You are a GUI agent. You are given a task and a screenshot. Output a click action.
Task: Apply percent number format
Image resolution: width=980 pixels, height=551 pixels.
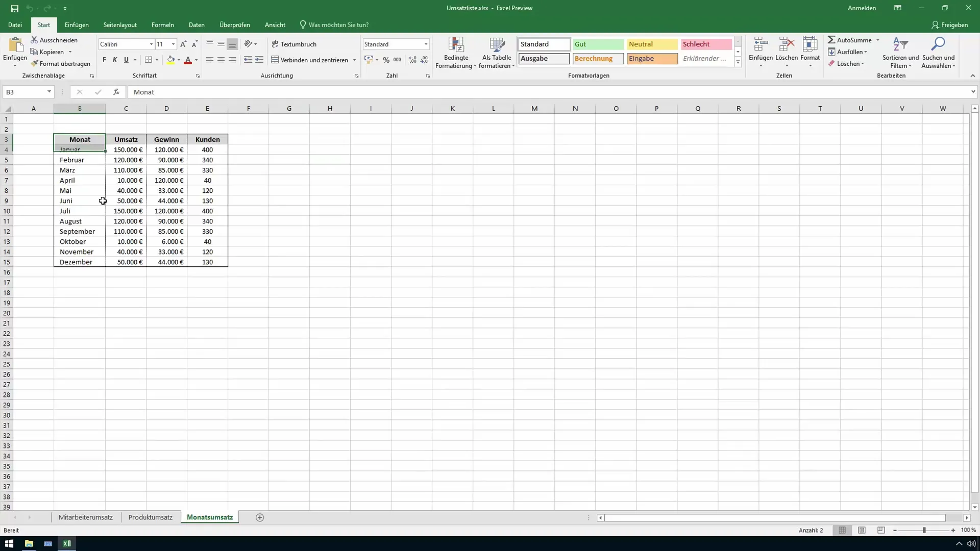click(386, 60)
